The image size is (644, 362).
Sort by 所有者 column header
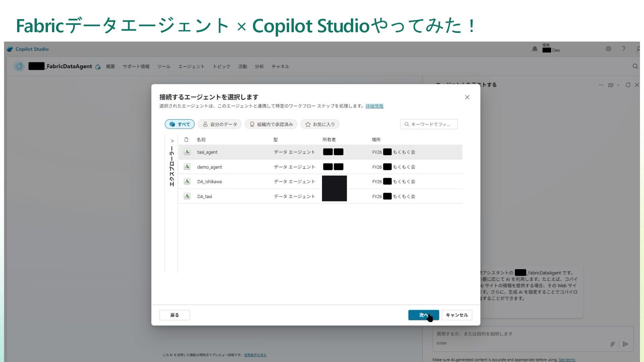[x=329, y=140]
